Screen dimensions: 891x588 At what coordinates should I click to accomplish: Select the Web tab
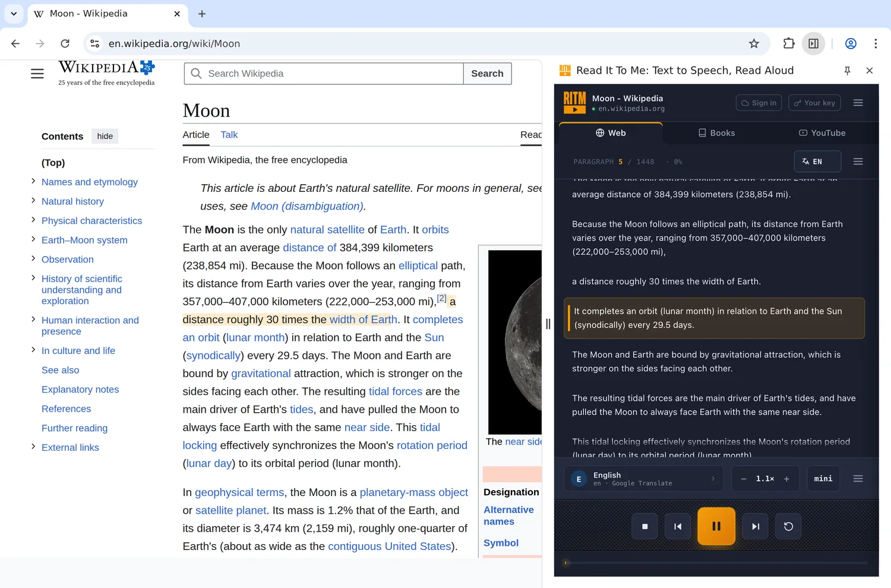coord(611,133)
